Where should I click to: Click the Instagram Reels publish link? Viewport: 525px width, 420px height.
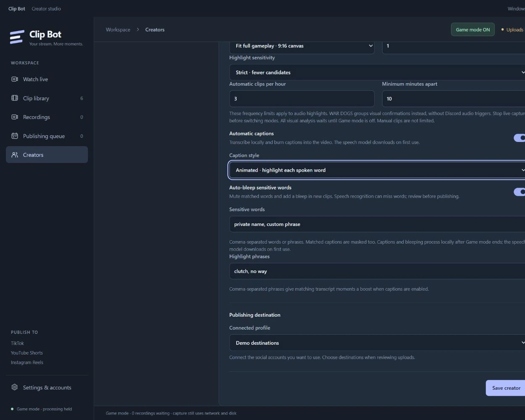click(27, 362)
